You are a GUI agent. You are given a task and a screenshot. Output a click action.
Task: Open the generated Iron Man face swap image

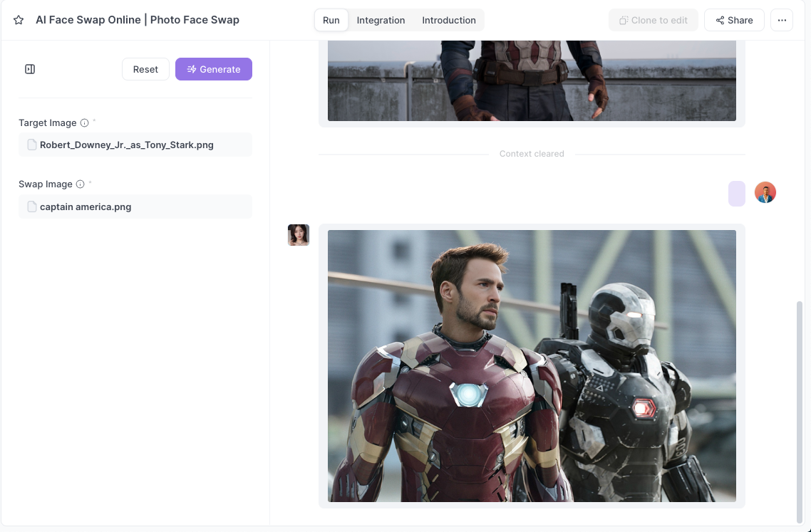point(532,366)
